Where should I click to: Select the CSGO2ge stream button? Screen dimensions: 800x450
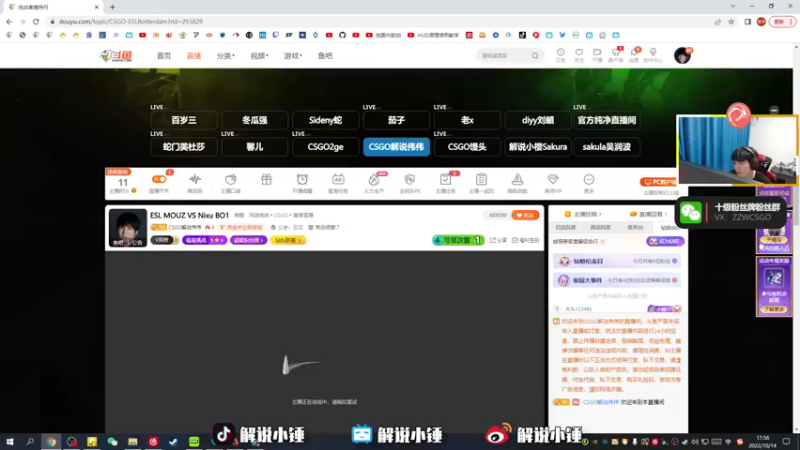[x=326, y=147]
